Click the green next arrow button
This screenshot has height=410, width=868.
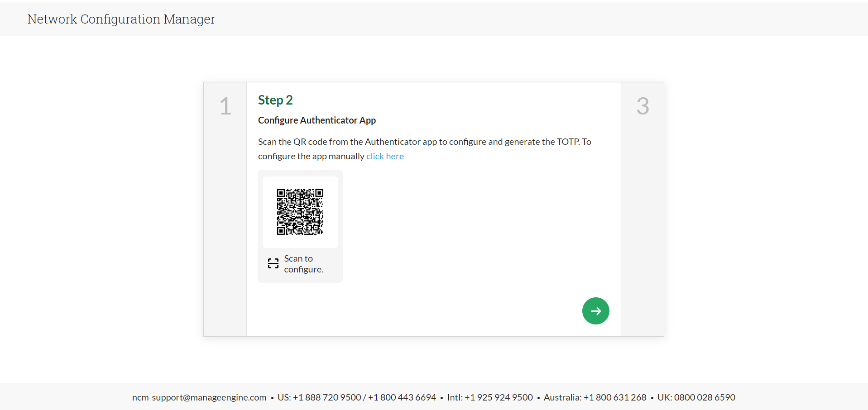(x=595, y=311)
